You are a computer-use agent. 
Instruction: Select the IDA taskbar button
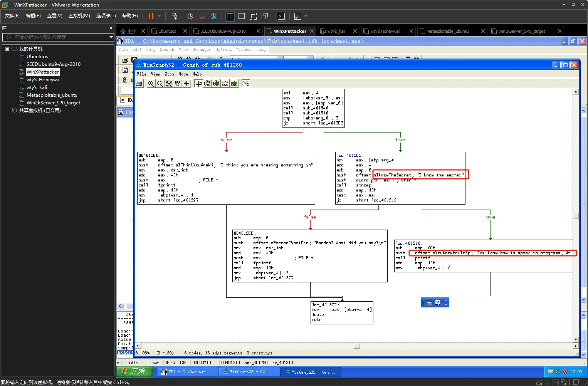pyautogui.click(x=186, y=372)
